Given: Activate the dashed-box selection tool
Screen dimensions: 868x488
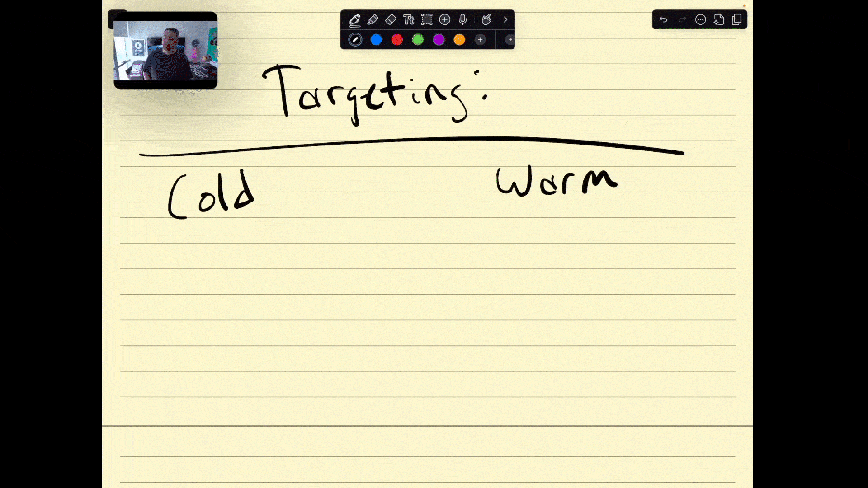Looking at the screenshot, I should pyautogui.click(x=427, y=19).
